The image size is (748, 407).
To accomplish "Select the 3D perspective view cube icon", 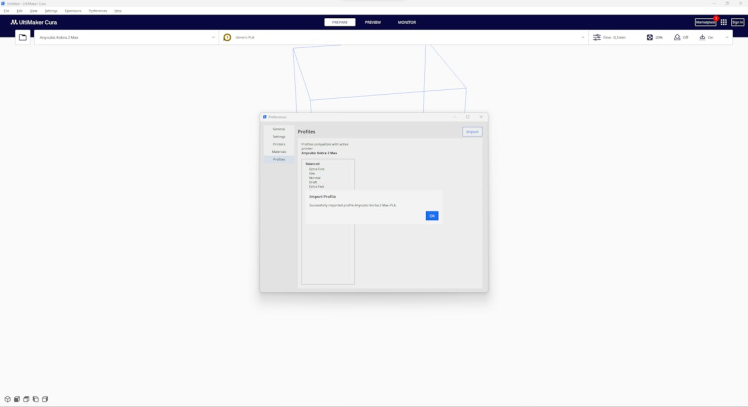I will [7, 399].
